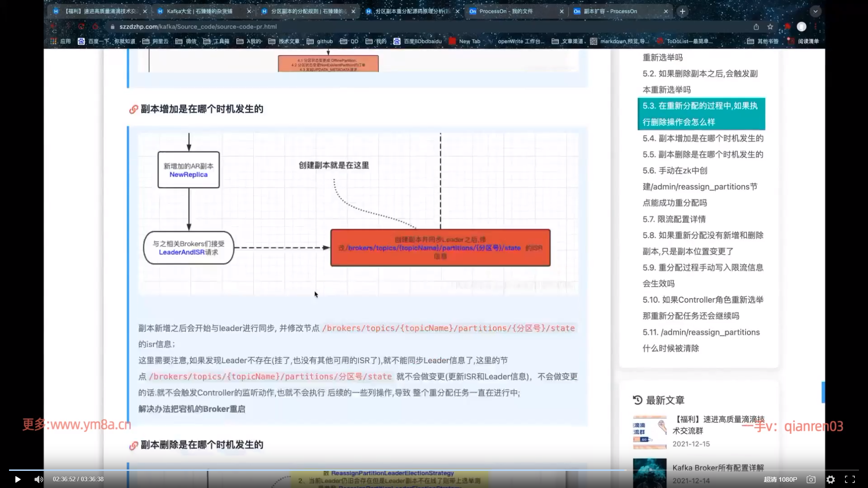
Task: Mute the video volume speaker icon
Action: coord(38,479)
